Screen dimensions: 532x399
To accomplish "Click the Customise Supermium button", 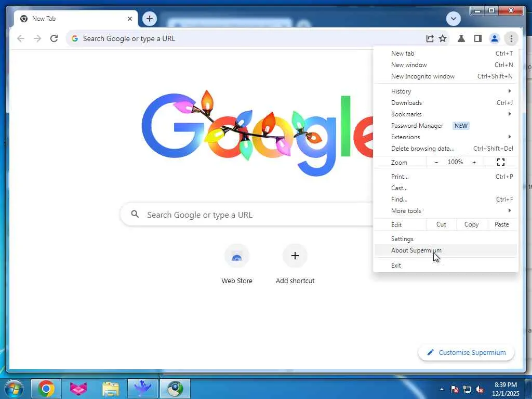I will click(466, 353).
